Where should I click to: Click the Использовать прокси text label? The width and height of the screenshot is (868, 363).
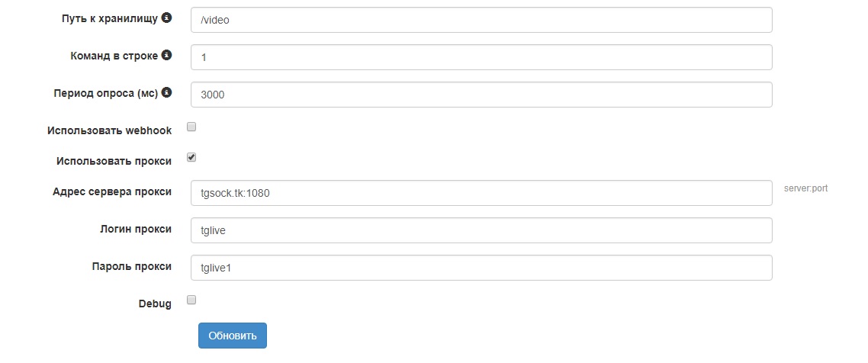pyautogui.click(x=114, y=161)
